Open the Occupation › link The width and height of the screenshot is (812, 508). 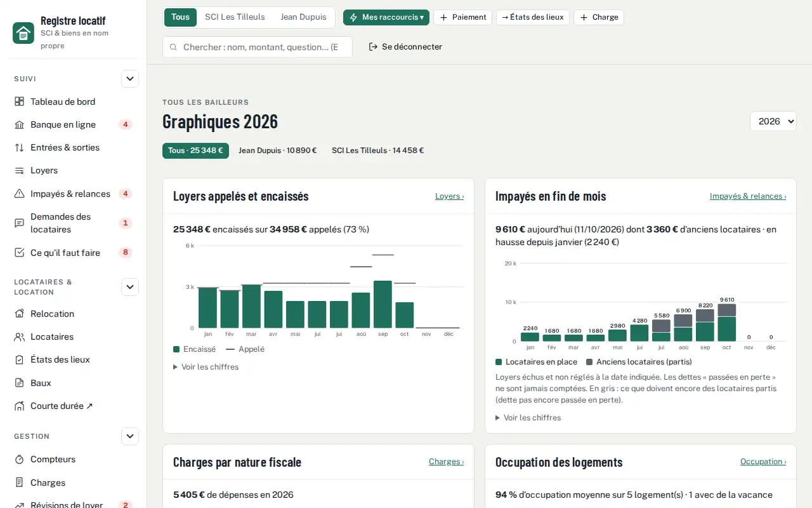[x=763, y=462]
